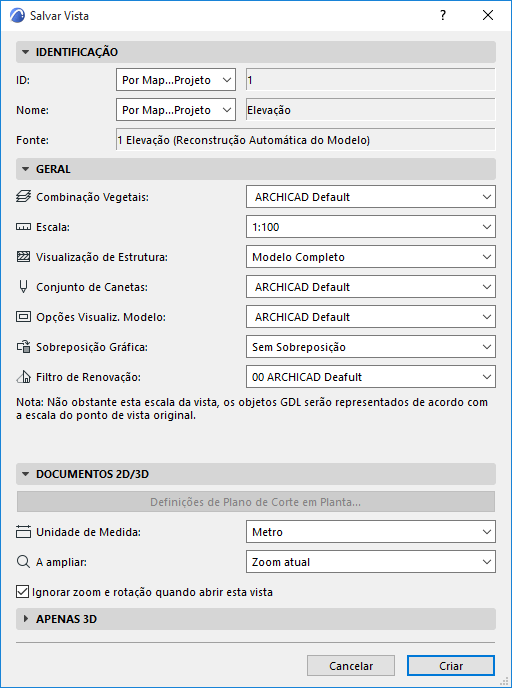Open the Escala 1:100 dropdown
The width and height of the screenshot is (512, 688).
coord(371,227)
